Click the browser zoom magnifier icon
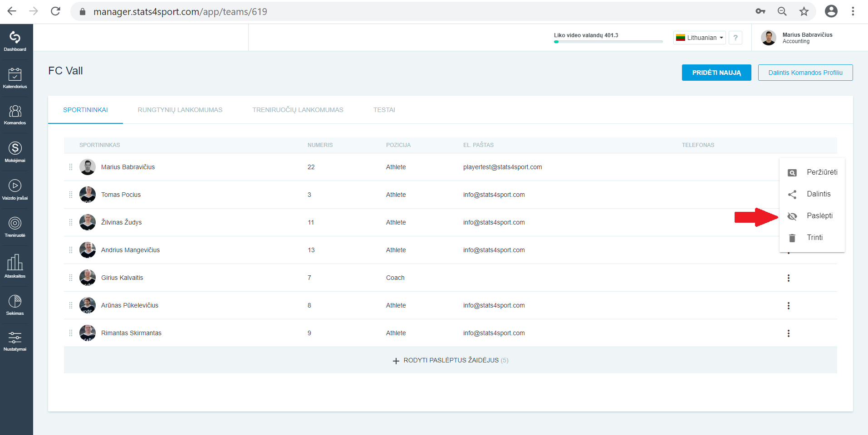The width and height of the screenshot is (868, 435). coord(782,11)
